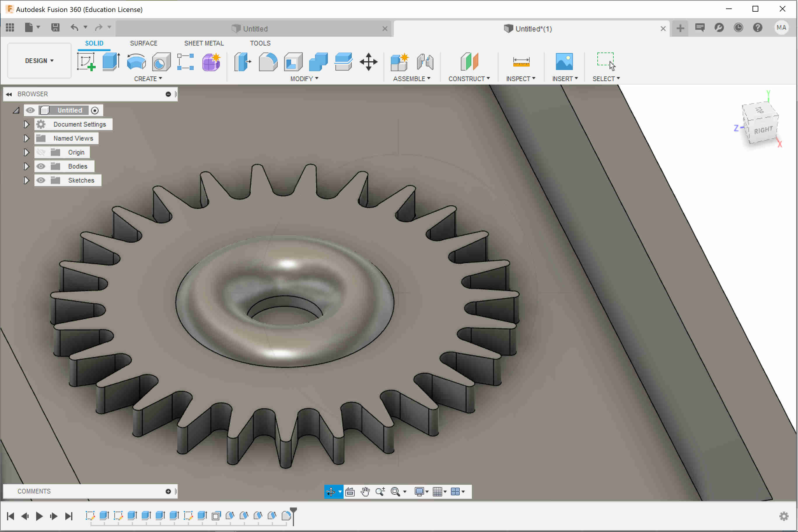Screen dimensions: 798x532
Task: Select the Create Sketch tool
Action: coord(86,62)
